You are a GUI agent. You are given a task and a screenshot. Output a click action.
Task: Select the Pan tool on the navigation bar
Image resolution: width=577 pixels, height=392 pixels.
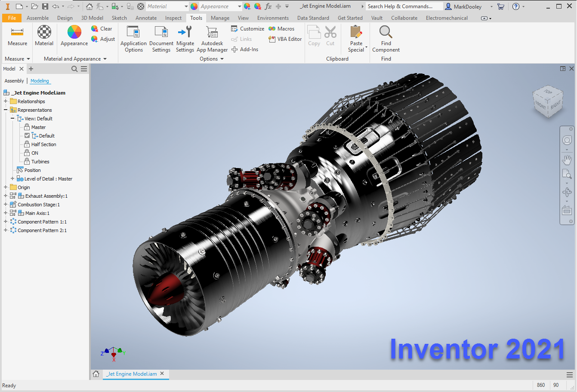click(567, 159)
